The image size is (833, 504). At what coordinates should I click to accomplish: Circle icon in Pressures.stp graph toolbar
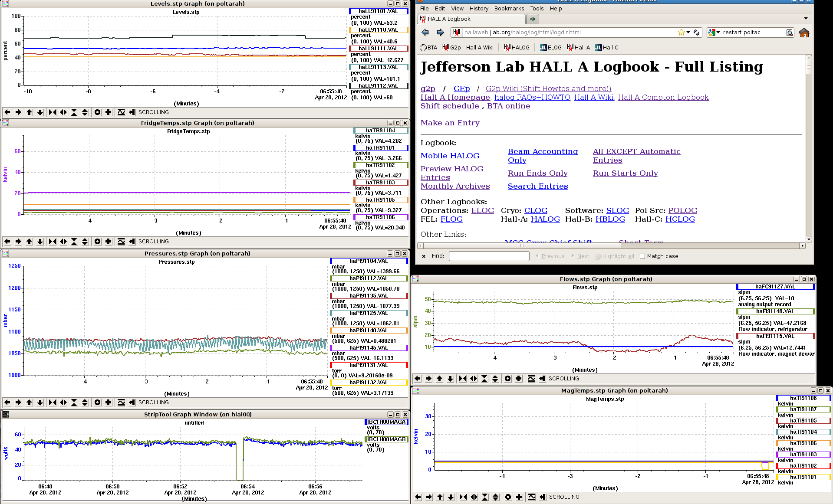98,403
